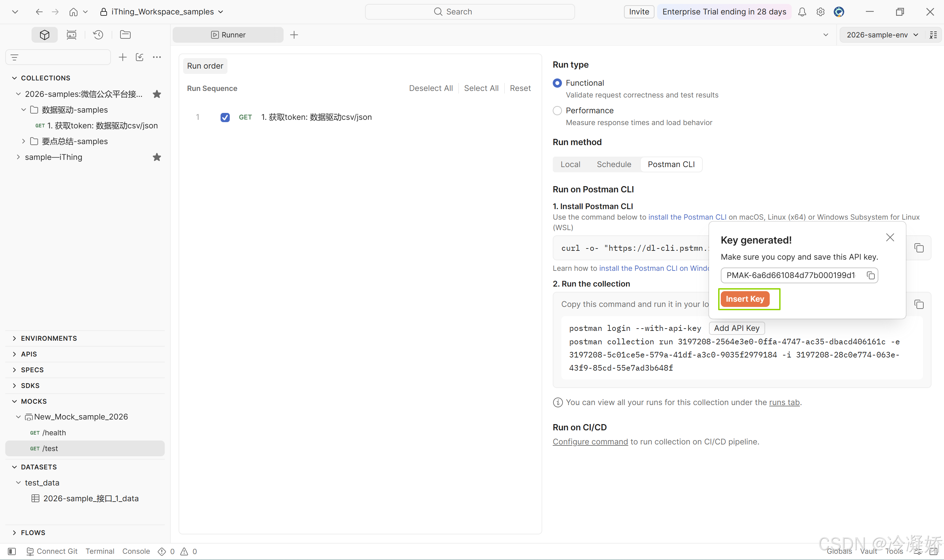Click the Invite button
Viewport: 944px width, 560px height.
pyautogui.click(x=639, y=12)
